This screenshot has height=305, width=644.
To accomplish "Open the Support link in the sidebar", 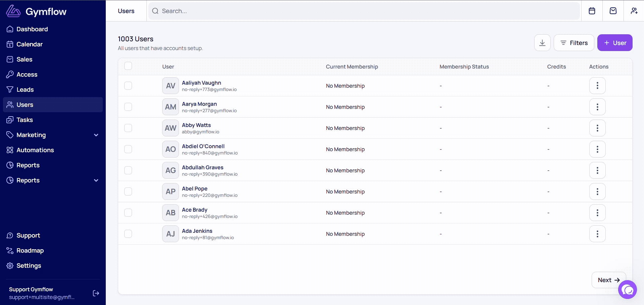I will point(53,235).
